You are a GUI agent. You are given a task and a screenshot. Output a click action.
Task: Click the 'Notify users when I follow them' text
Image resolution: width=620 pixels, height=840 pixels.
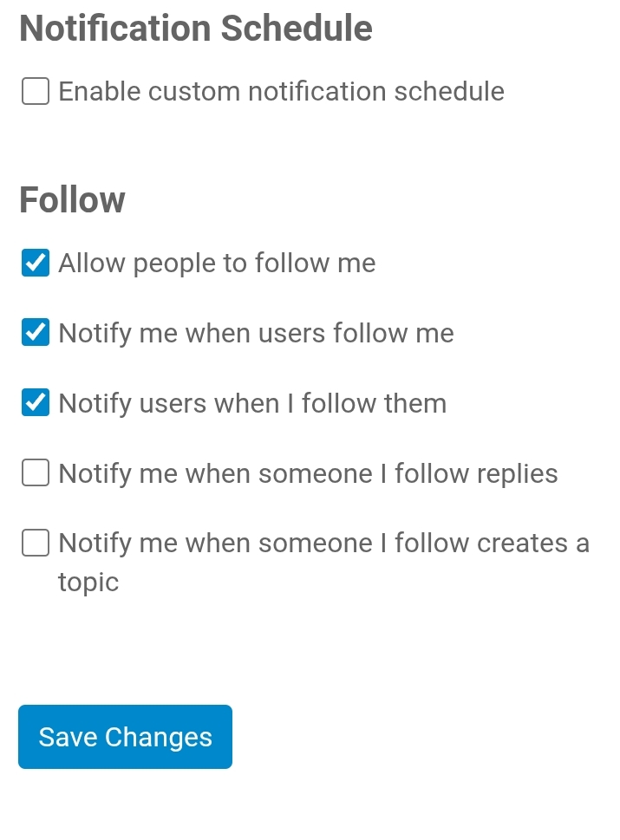[252, 403]
